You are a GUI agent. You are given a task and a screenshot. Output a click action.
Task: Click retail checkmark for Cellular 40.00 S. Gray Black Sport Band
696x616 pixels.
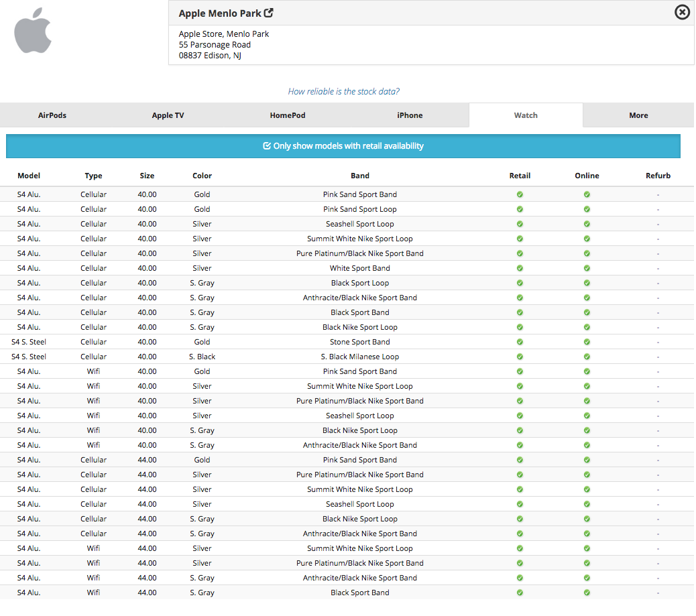point(520,313)
